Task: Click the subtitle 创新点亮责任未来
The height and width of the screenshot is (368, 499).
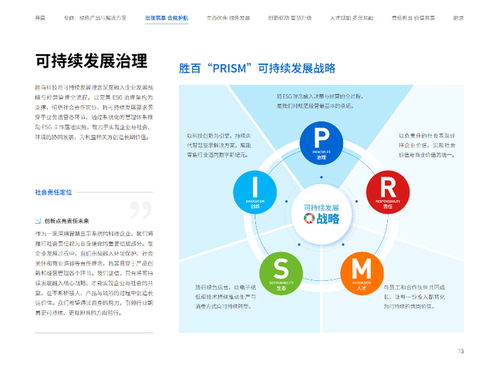Action: click(67, 221)
